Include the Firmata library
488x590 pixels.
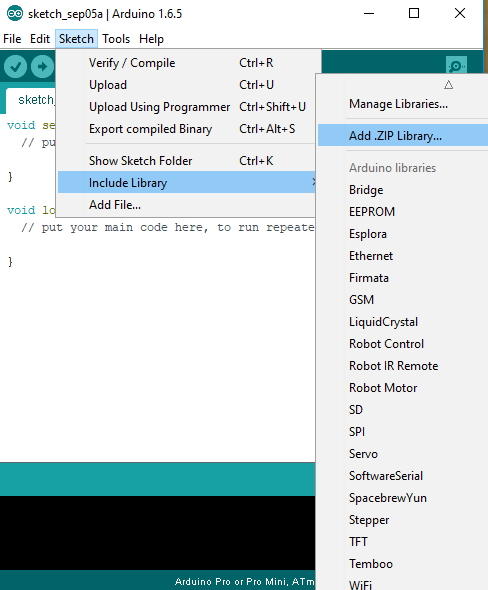(x=403, y=278)
